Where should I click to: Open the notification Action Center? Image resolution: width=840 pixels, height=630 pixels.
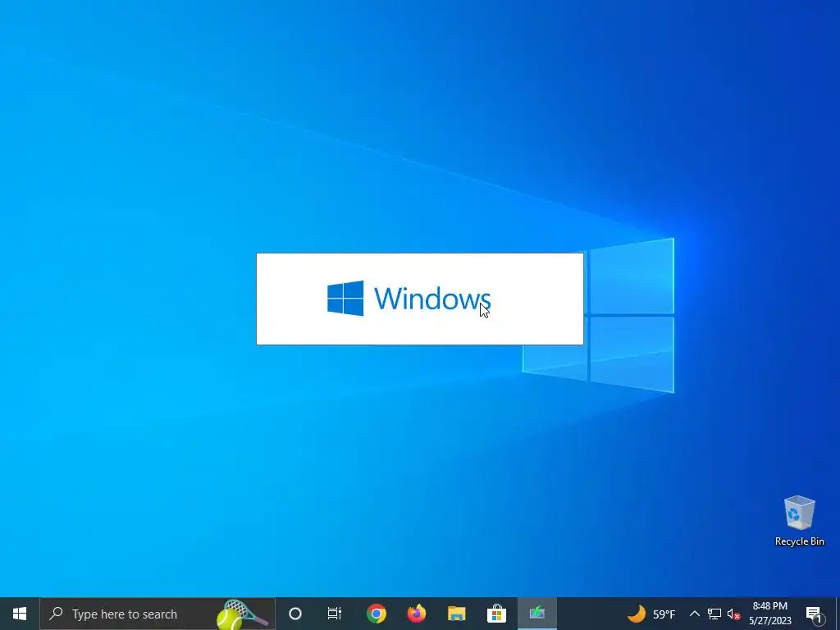click(814, 614)
